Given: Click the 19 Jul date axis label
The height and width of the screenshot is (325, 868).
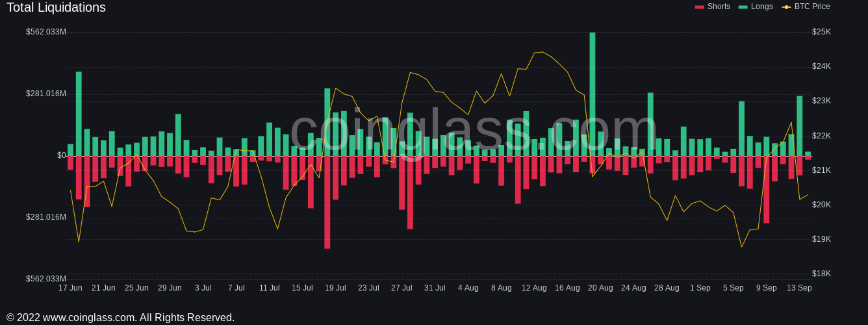Looking at the screenshot, I should 335,288.
